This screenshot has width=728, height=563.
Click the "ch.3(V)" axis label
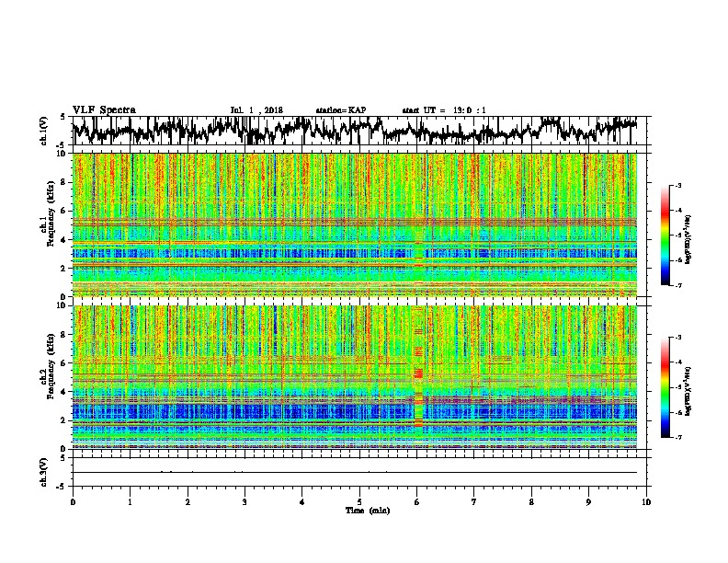(x=43, y=472)
